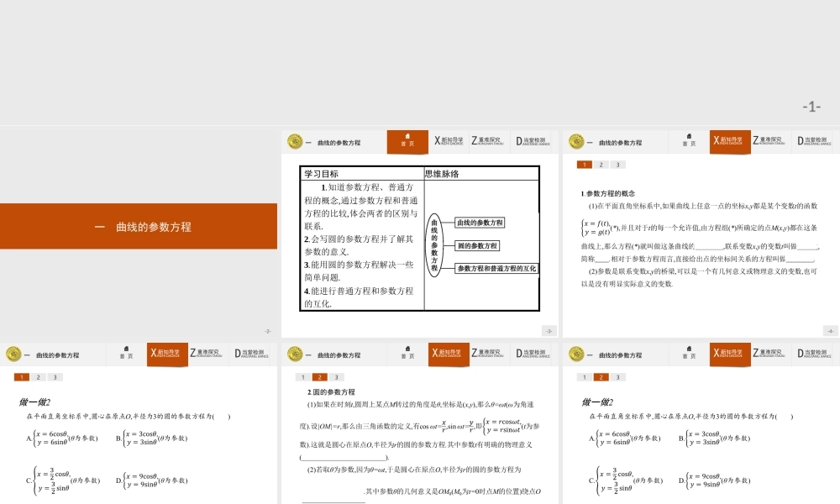This screenshot has height=504, width=840.
Task: Toggle page indicator 2 on the 圆的参数方程 slide
Action: 320,377
